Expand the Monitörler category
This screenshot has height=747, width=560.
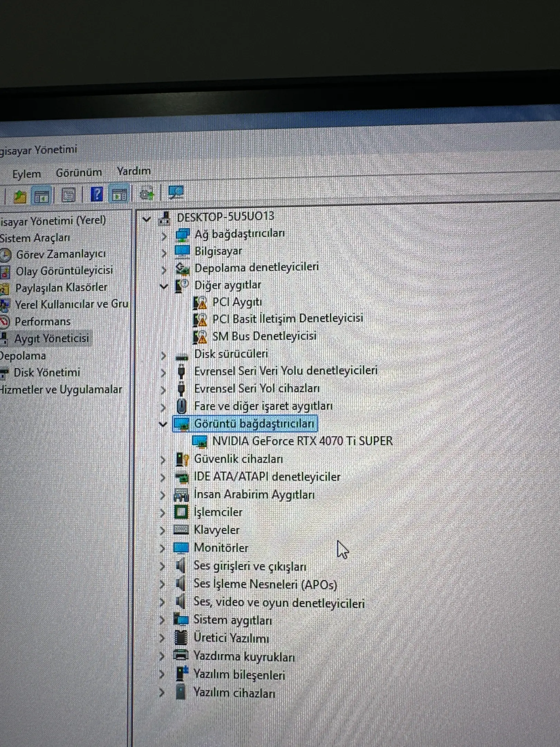[x=162, y=548]
